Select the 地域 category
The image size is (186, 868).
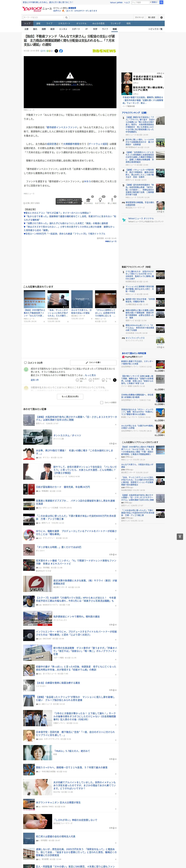click(x=114, y=29)
